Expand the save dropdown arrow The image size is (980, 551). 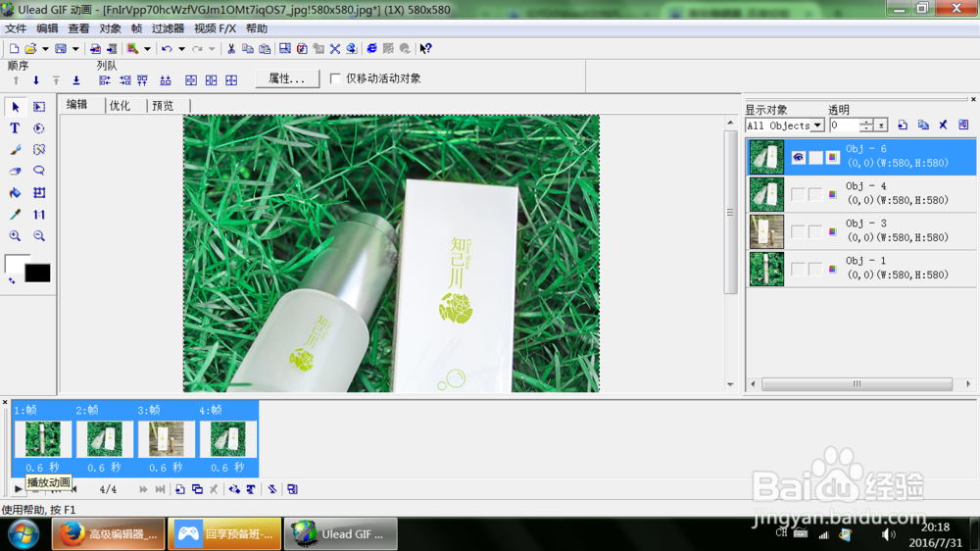click(75, 48)
